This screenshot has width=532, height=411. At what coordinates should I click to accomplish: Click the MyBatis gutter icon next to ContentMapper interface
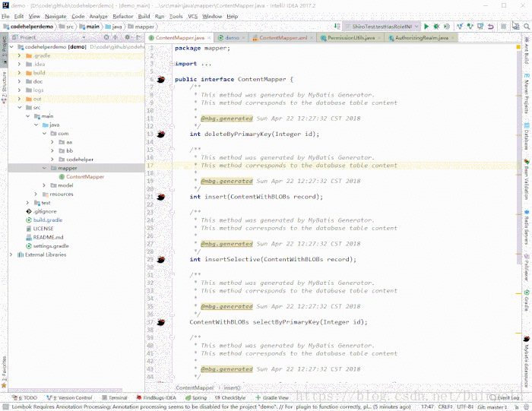161,80
